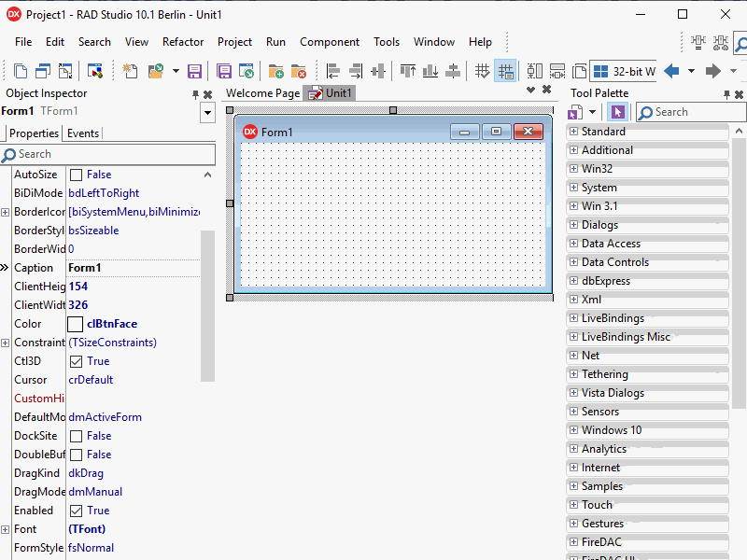Open the Refactor menu
This screenshot has height=560, width=747.
[183, 42]
